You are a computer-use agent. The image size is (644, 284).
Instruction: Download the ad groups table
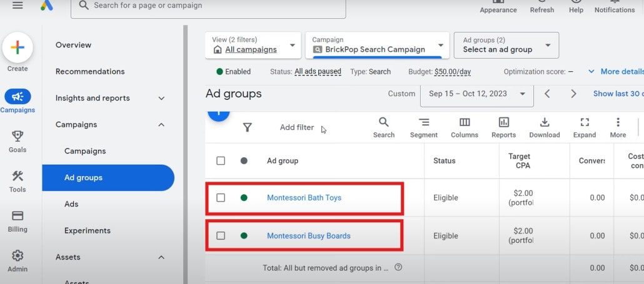click(544, 128)
